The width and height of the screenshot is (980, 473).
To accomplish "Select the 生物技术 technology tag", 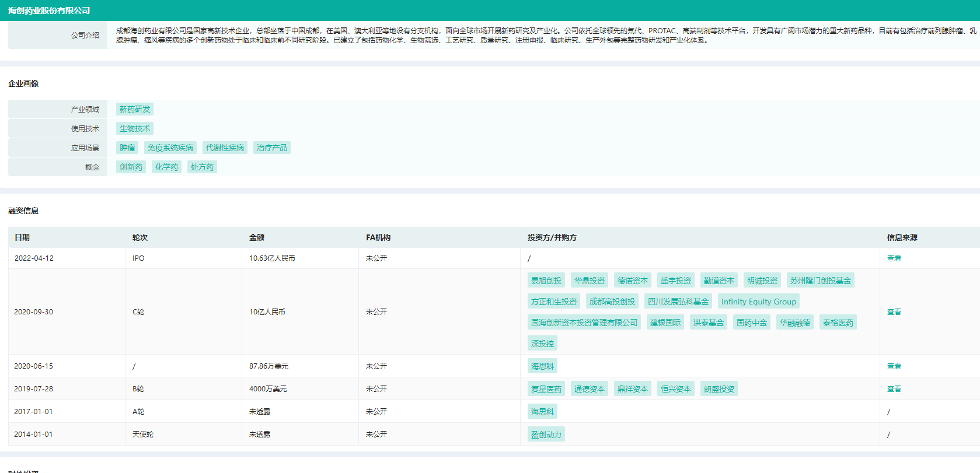I will (134, 128).
